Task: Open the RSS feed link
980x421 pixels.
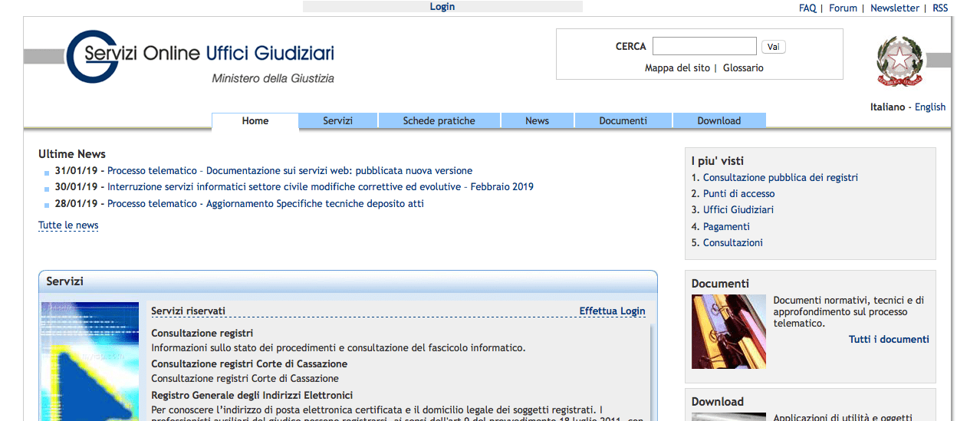Action: point(939,8)
